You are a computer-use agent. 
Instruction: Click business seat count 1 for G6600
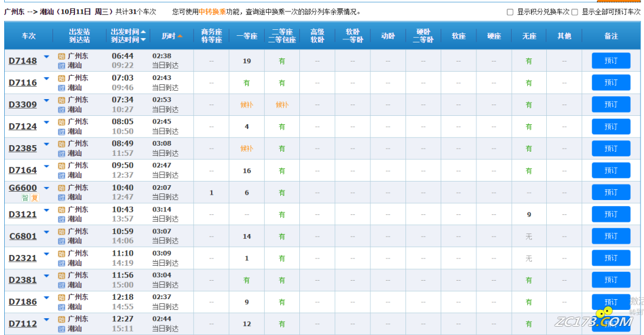pos(212,193)
